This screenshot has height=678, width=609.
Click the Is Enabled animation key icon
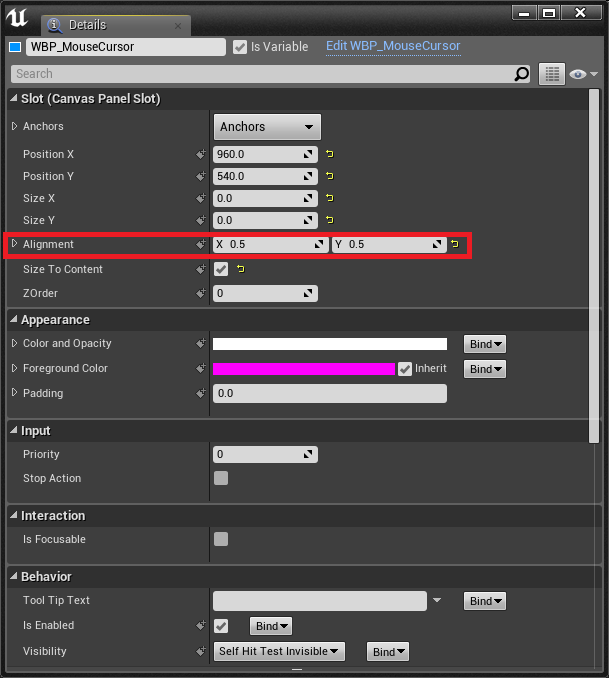click(x=201, y=626)
